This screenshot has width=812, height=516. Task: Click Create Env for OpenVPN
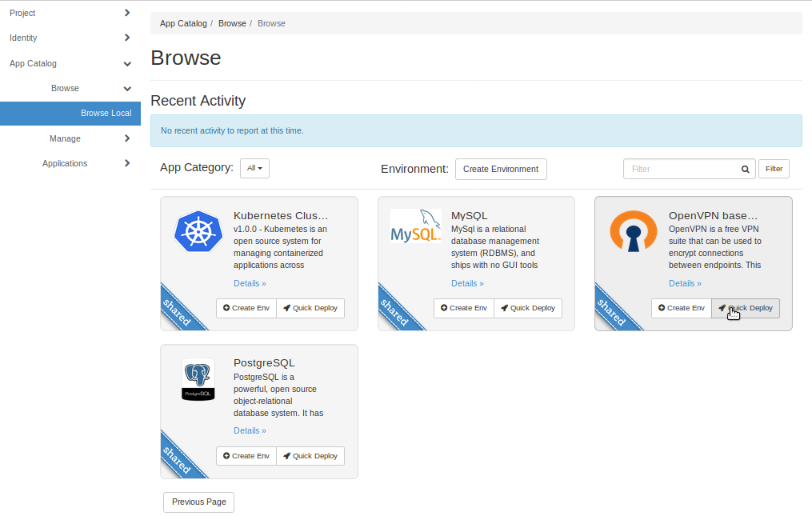tap(682, 308)
